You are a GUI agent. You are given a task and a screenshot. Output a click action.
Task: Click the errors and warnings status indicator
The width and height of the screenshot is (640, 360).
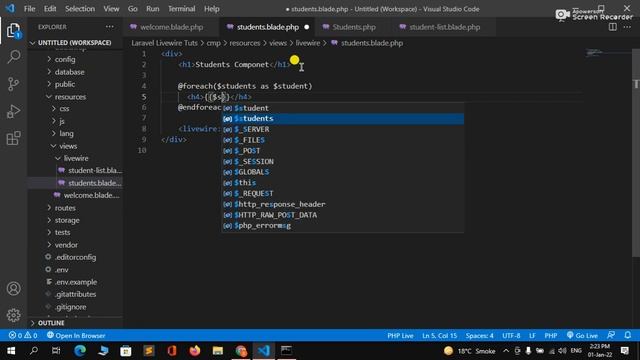23,336
